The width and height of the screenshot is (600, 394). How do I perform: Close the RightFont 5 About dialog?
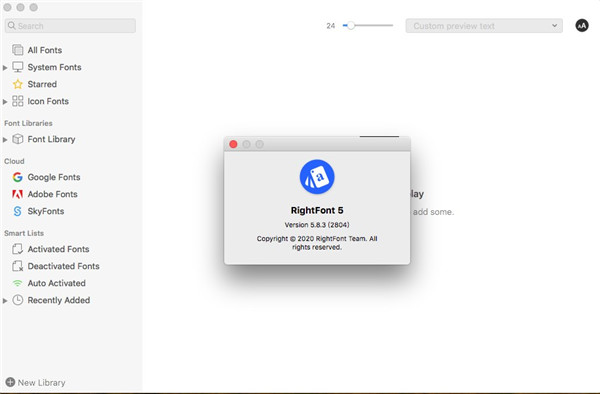point(233,144)
